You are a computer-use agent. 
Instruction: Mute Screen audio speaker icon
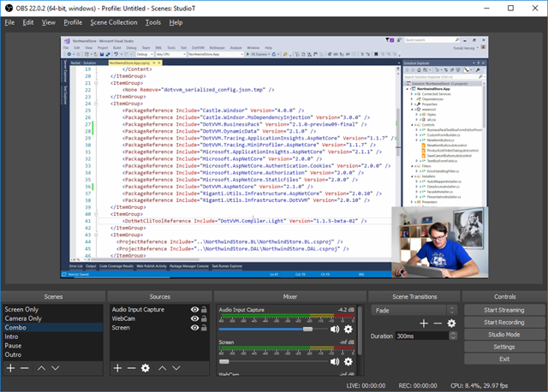coord(335,361)
